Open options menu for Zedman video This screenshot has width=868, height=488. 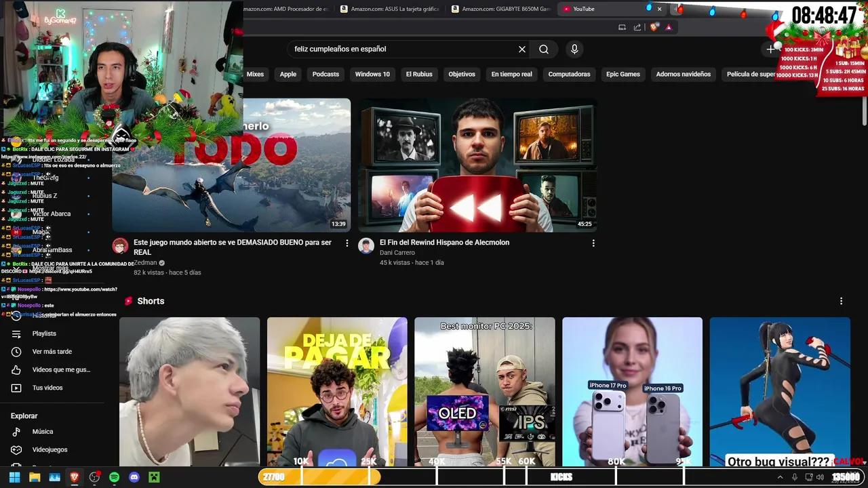(347, 243)
